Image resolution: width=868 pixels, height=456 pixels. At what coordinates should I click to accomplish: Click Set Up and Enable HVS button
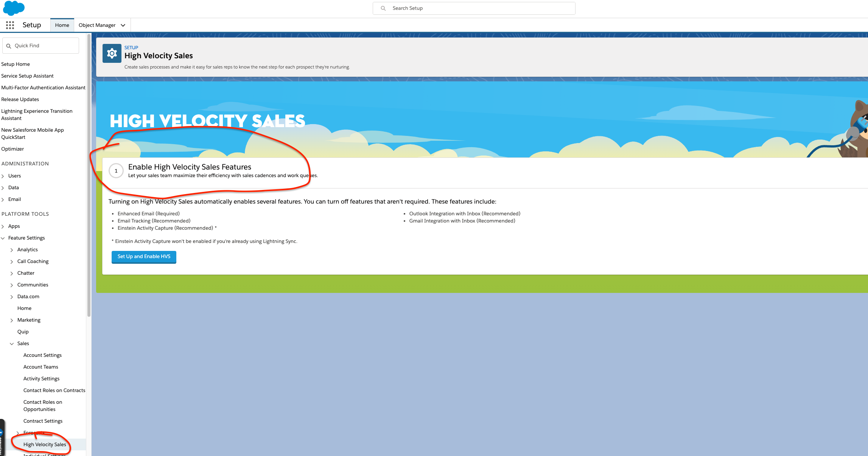(x=144, y=257)
